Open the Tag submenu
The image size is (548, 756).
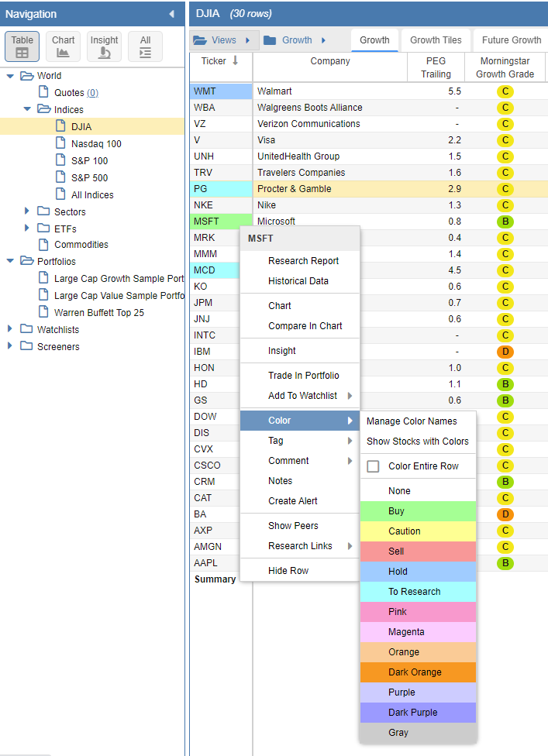(300, 441)
